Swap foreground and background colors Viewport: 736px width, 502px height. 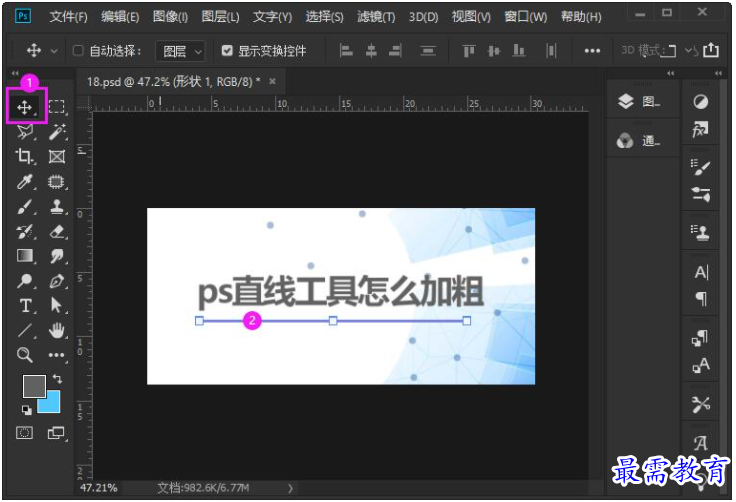[57, 378]
